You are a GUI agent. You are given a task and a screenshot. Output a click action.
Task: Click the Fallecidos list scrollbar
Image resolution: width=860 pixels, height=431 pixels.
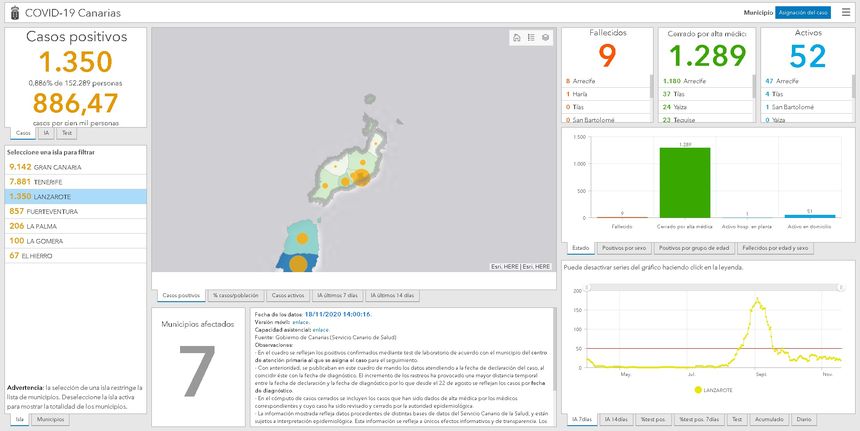(x=652, y=87)
